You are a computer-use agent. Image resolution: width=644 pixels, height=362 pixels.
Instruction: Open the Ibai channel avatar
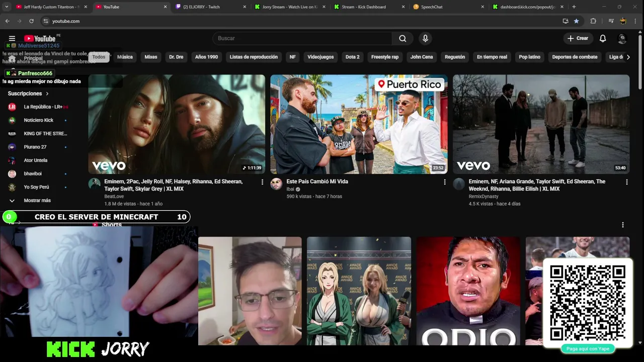(276, 184)
